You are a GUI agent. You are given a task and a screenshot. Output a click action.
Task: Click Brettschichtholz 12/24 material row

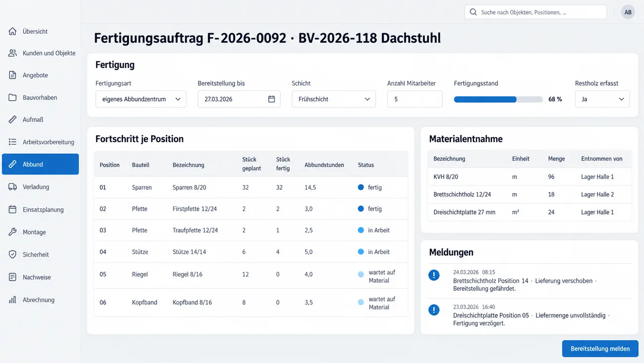coord(530,194)
